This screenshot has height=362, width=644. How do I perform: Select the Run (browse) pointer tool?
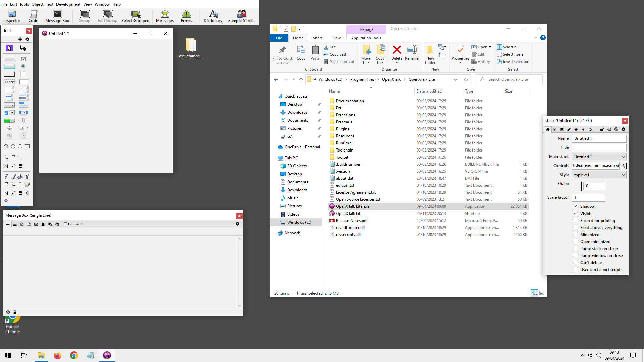[x=9, y=48]
